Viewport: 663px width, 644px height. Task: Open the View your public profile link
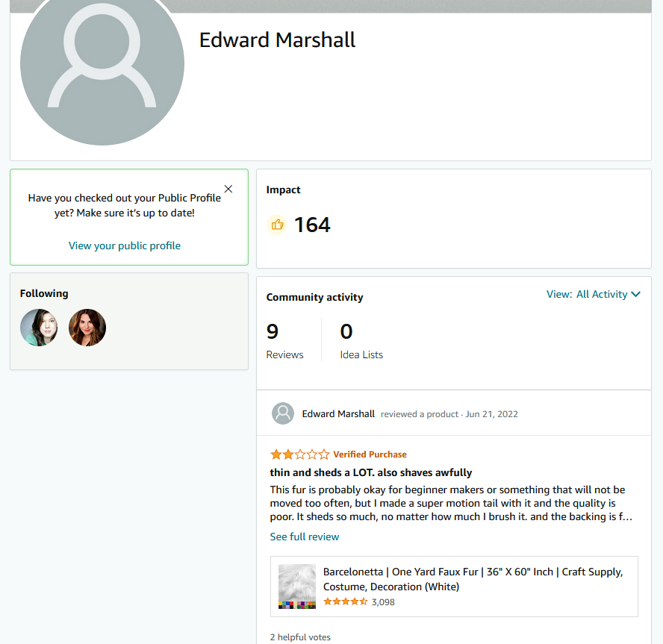click(124, 246)
